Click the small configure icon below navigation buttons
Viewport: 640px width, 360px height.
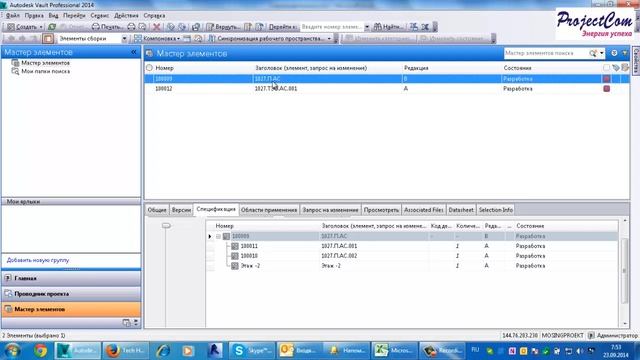point(127,323)
